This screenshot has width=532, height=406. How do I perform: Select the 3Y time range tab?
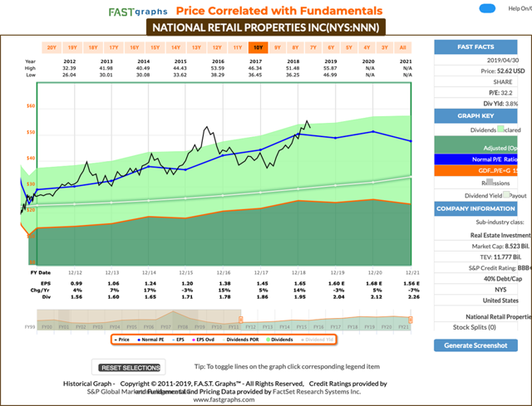[x=385, y=47]
